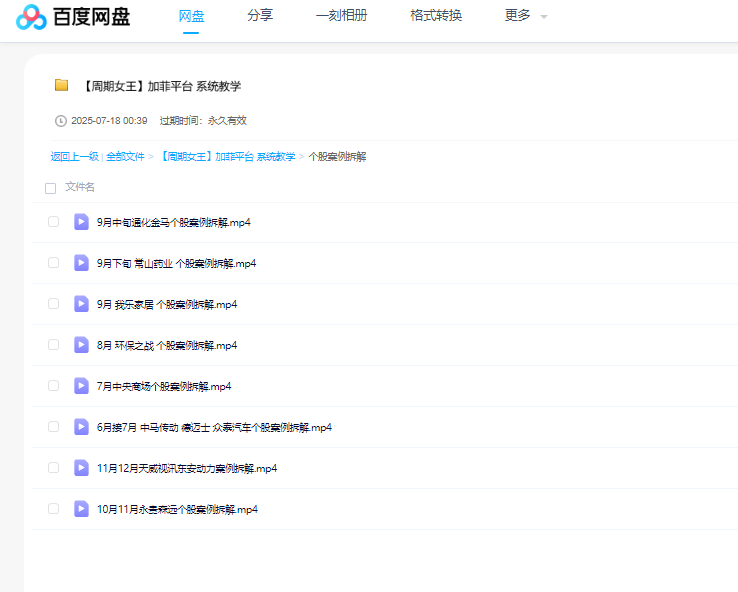Click the 百度网盘 logo icon
The image size is (738, 592).
click(31, 17)
